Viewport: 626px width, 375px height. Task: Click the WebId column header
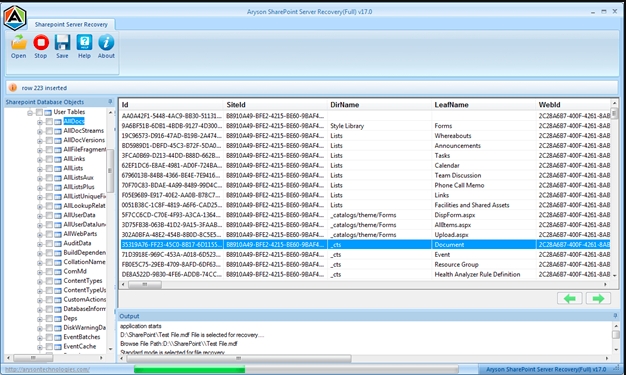(573, 105)
